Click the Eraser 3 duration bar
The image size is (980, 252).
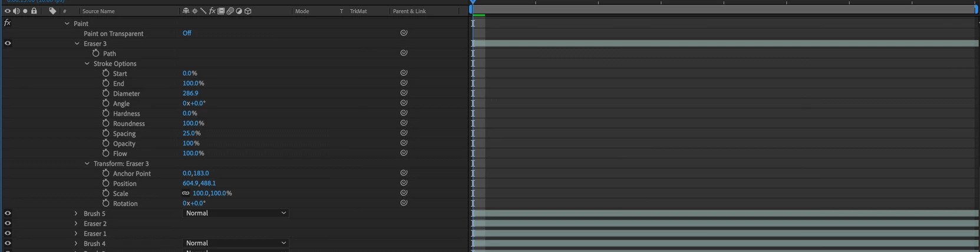click(x=725, y=43)
